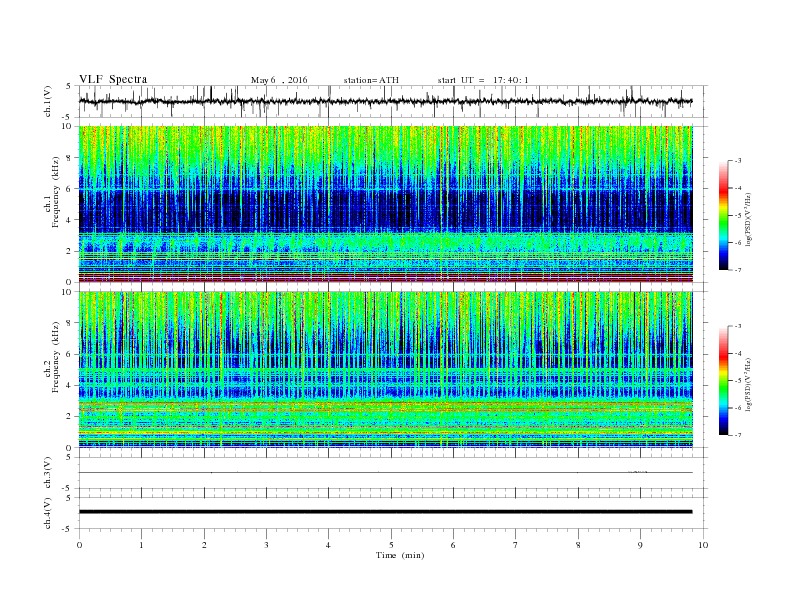The height and width of the screenshot is (612, 792).
Task: Click the upper PSD color scale bar
Action: coord(723,215)
